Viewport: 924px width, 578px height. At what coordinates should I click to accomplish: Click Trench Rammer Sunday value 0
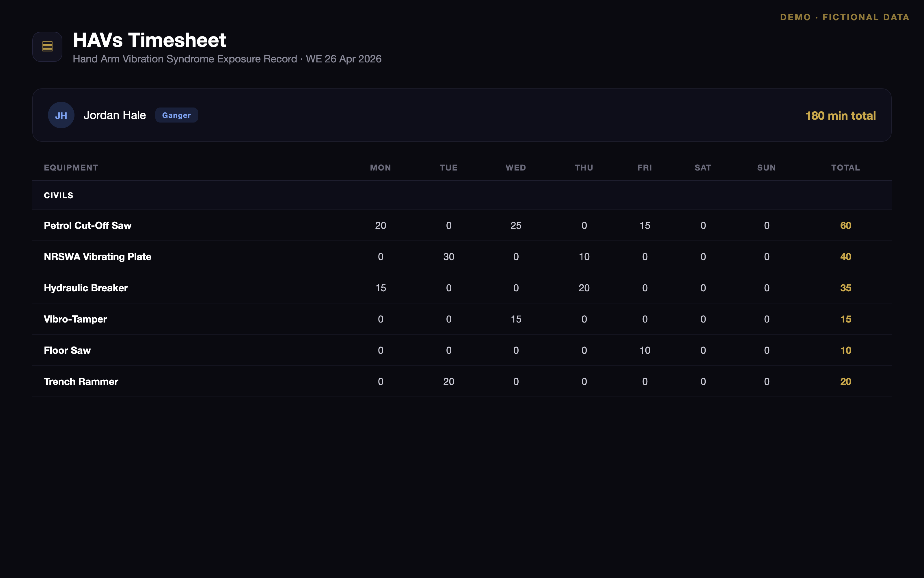[767, 381]
